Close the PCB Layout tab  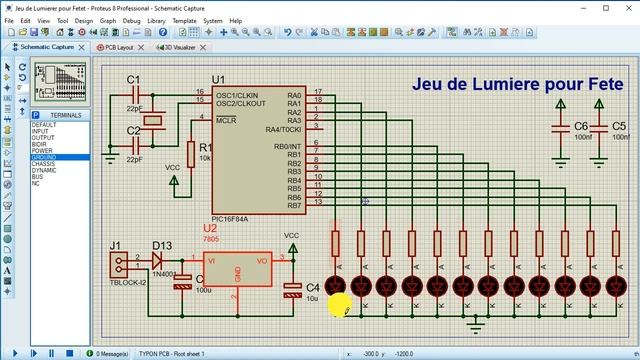click(141, 47)
